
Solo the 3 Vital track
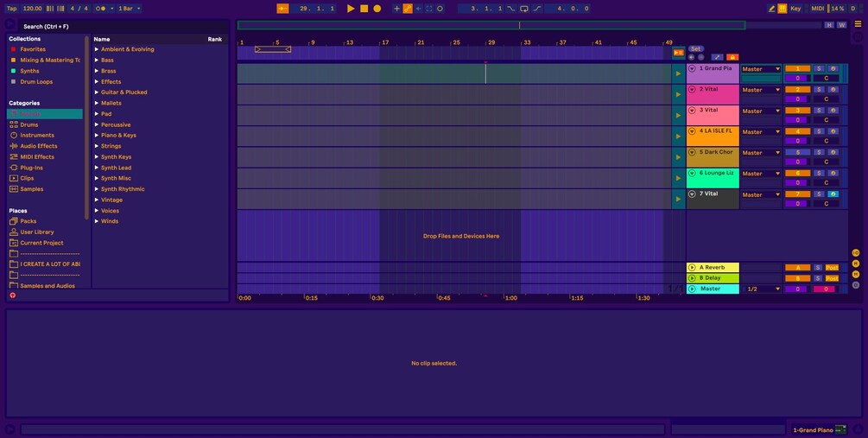coord(820,111)
